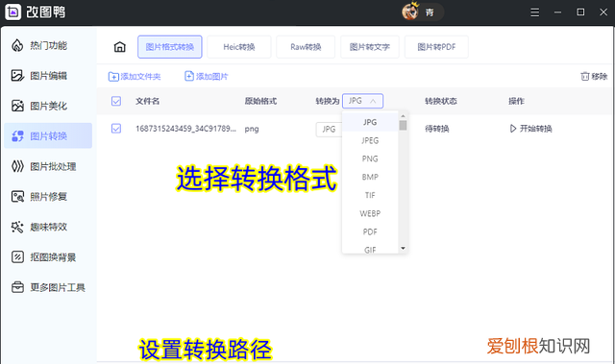
Task: Click the 更多图片工具 toolbox icon
Action: (17, 287)
